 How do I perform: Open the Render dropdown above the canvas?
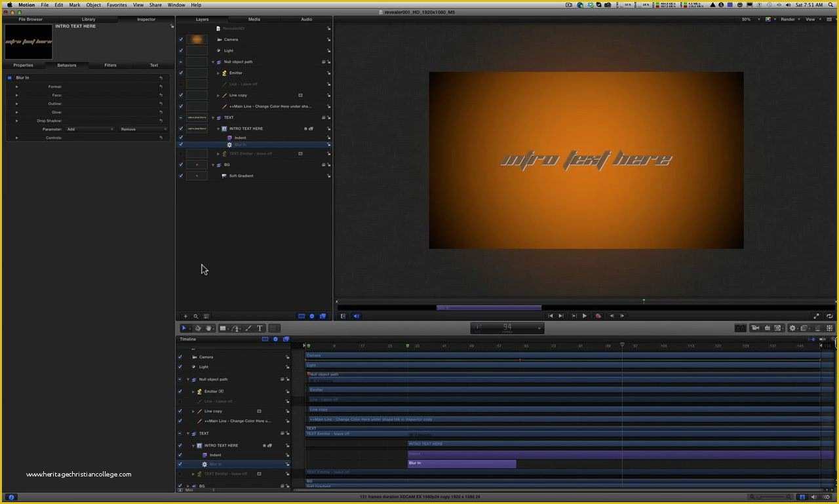point(789,19)
